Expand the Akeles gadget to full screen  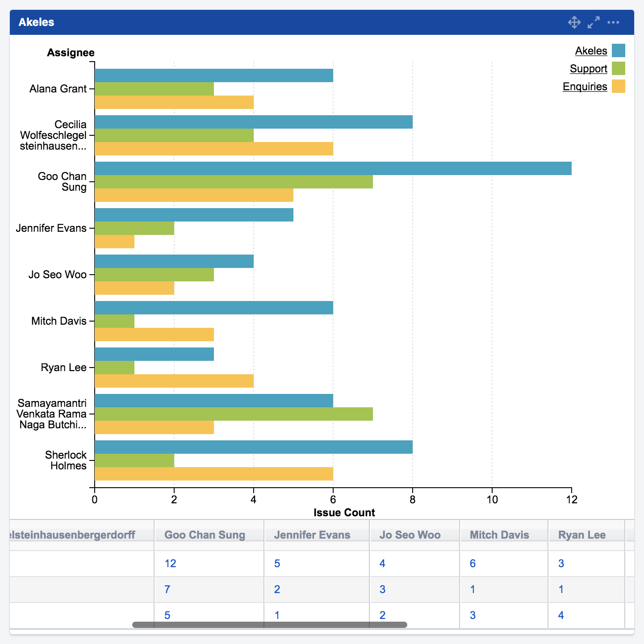click(594, 22)
